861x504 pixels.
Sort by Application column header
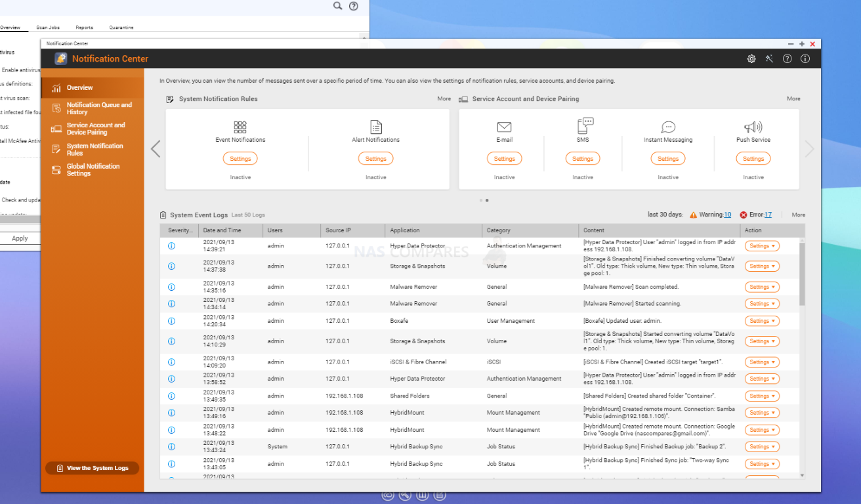[434, 230]
